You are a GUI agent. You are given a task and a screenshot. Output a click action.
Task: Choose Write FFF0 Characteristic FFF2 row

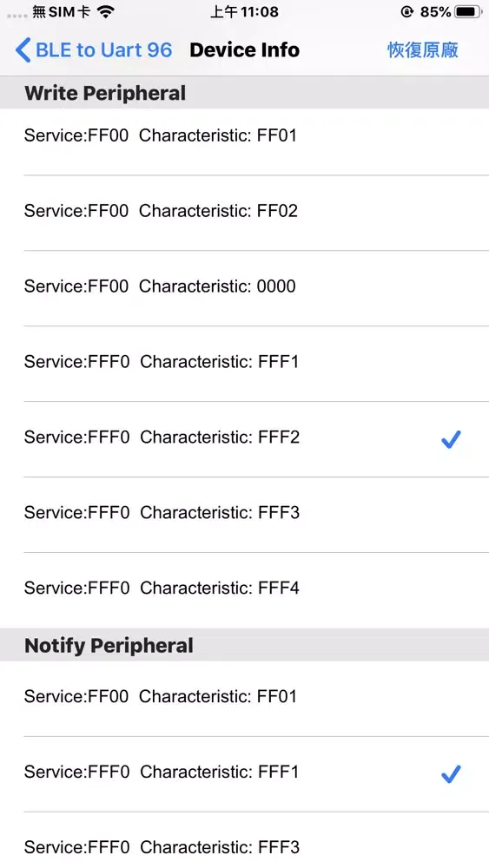244,439
